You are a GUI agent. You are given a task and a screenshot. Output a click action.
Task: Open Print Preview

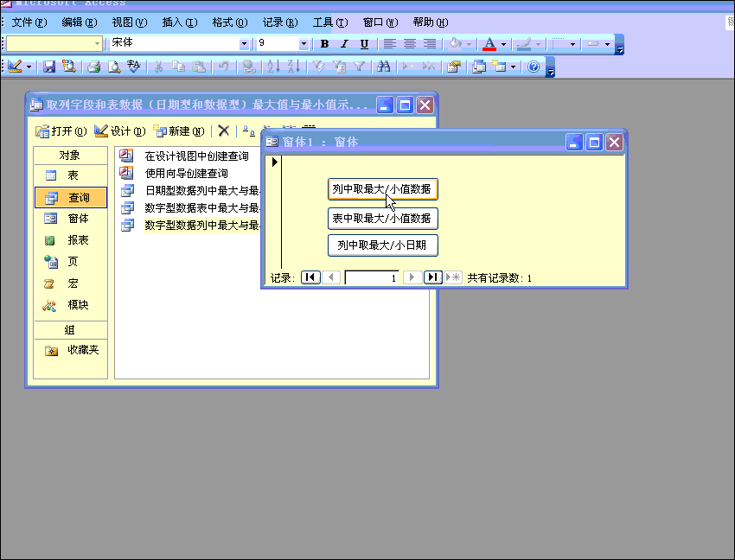click(x=114, y=67)
